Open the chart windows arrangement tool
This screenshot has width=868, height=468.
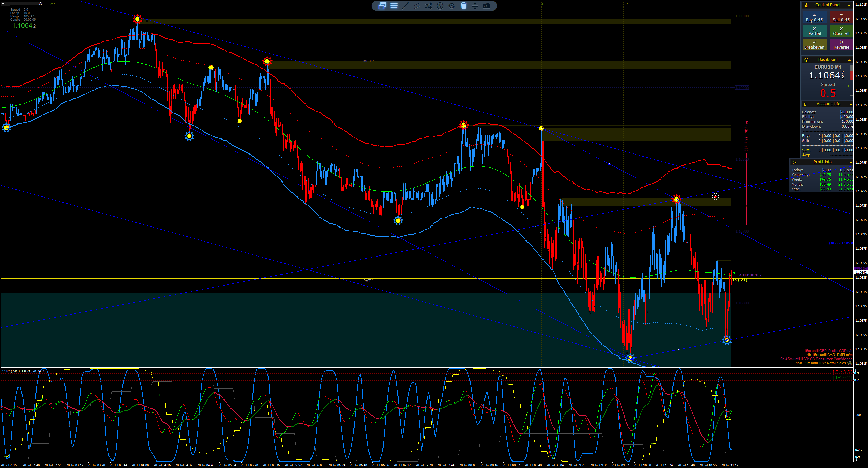pos(382,6)
